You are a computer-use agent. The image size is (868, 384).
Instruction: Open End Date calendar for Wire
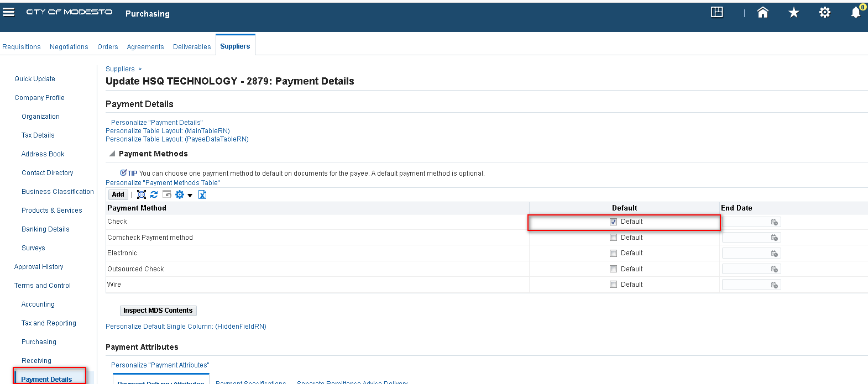tap(775, 285)
